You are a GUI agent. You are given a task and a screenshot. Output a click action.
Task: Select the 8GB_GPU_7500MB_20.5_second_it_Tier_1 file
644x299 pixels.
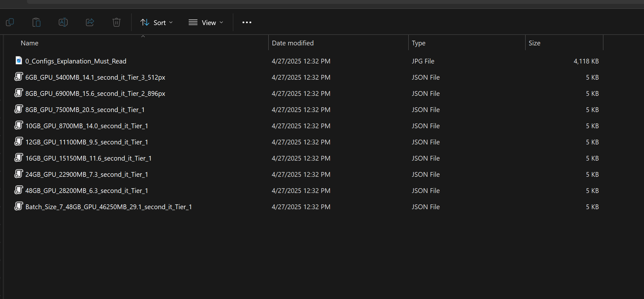(x=85, y=110)
